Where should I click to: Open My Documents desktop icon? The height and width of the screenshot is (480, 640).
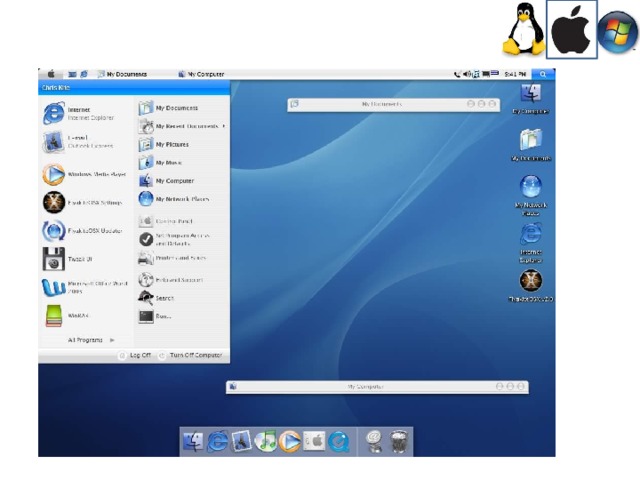coord(531,145)
